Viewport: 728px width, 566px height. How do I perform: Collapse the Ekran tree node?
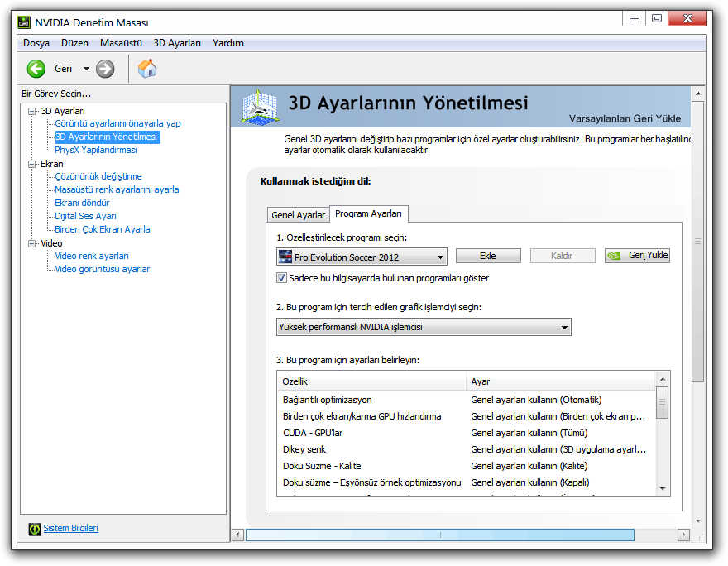click(32, 164)
